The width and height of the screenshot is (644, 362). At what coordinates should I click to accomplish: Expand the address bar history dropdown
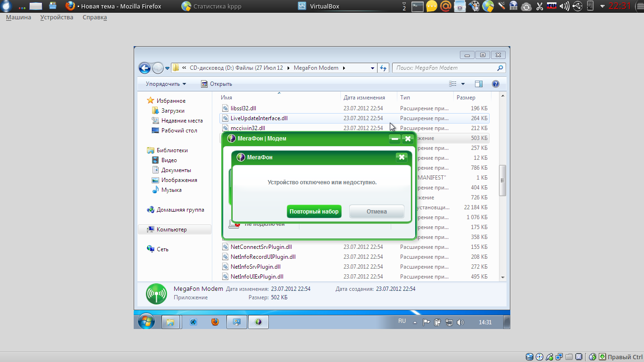click(373, 68)
